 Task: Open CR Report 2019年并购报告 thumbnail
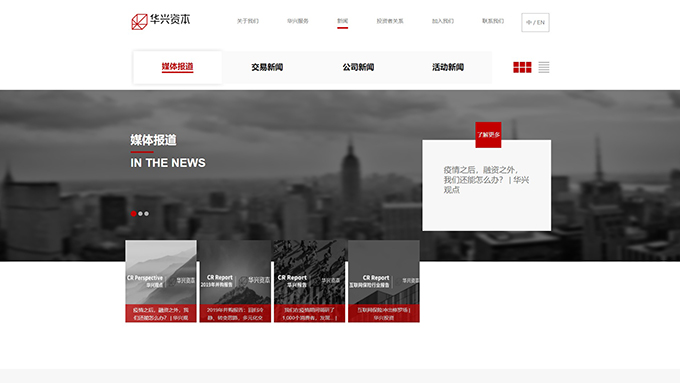click(235, 281)
